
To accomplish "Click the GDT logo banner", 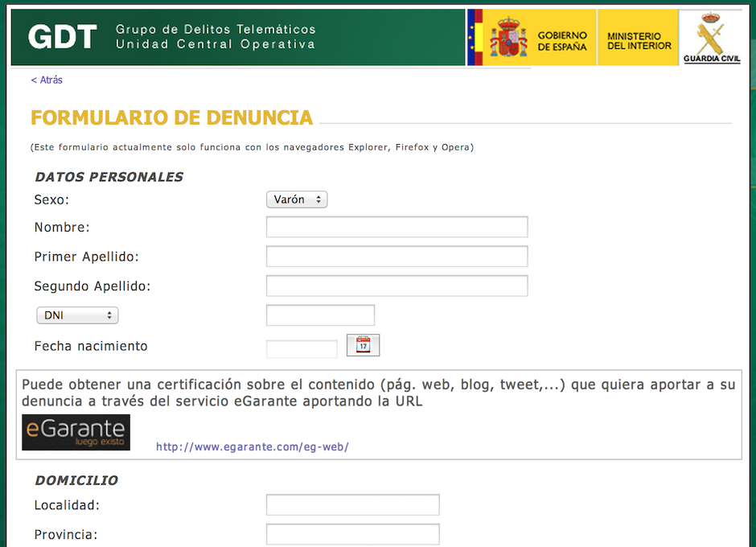I will point(62,36).
